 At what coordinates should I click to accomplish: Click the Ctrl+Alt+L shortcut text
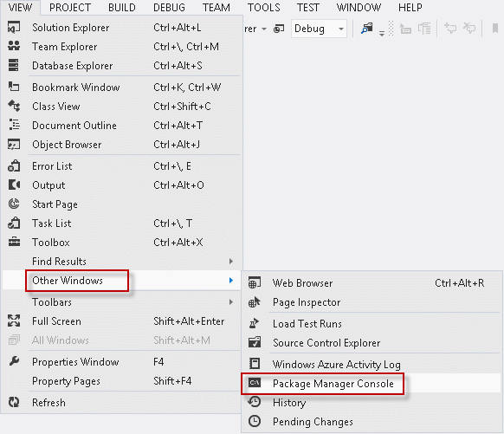coord(178,28)
